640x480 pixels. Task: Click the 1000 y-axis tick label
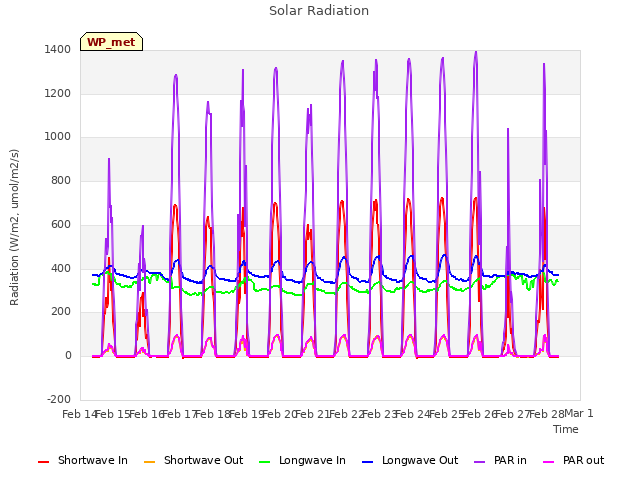58,137
